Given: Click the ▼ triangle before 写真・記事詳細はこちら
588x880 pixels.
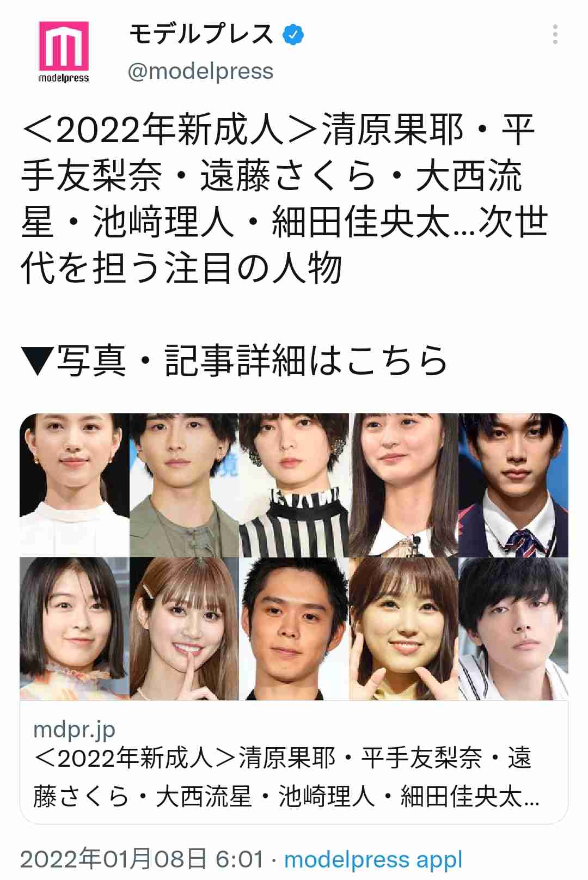Looking at the screenshot, I should point(38,361).
